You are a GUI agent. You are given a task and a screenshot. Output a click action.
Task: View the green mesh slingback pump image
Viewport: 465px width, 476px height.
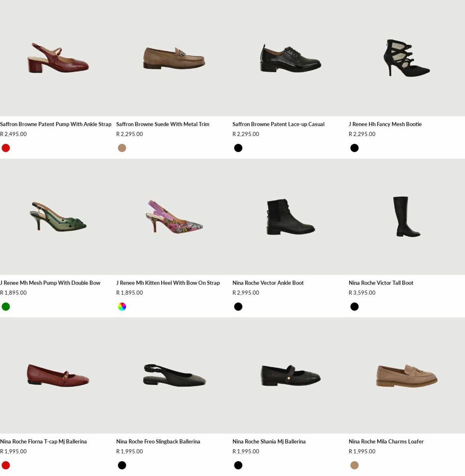[58, 217]
